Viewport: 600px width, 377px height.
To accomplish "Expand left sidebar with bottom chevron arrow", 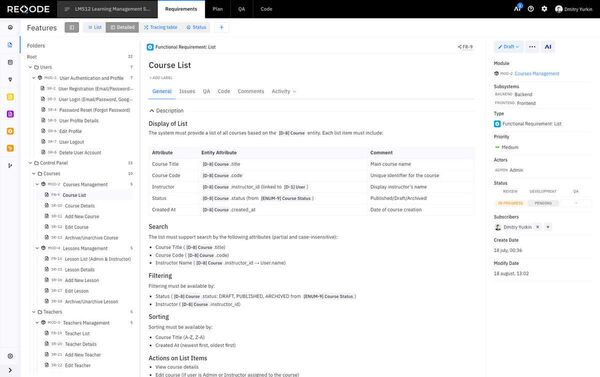I will pos(10,370).
